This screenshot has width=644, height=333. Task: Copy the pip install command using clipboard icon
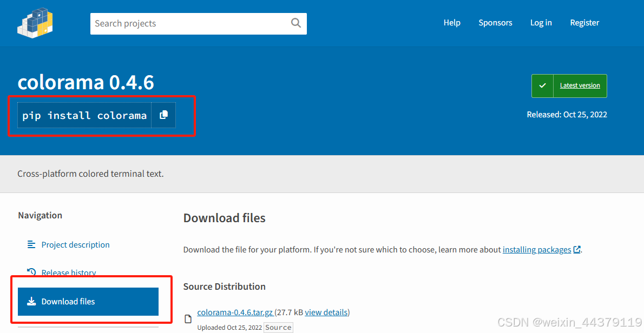(x=163, y=115)
